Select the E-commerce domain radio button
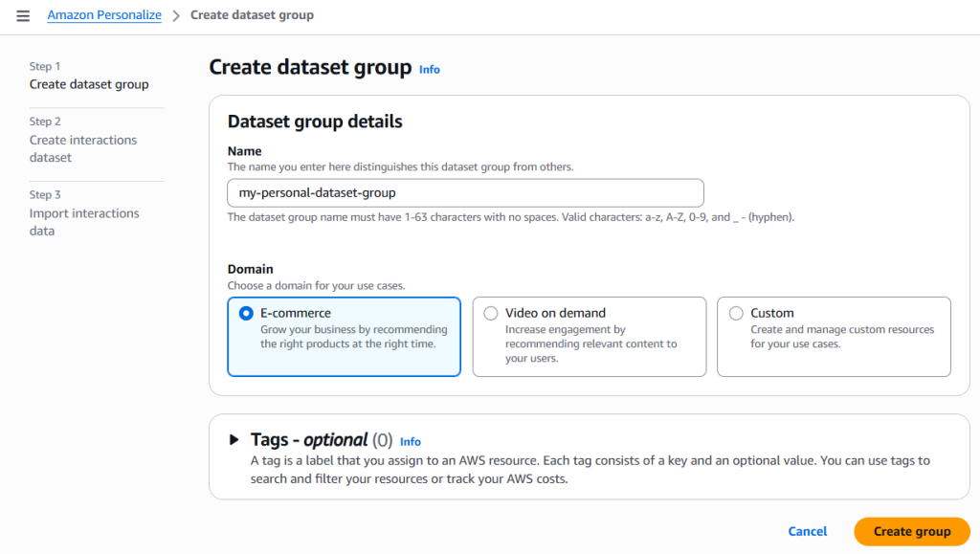Image resolution: width=980 pixels, height=554 pixels. tap(246, 313)
